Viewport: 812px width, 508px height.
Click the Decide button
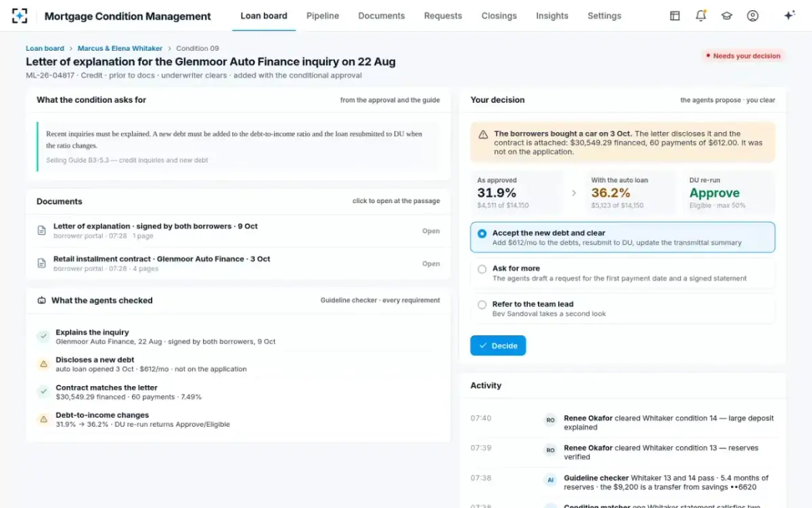(x=498, y=345)
